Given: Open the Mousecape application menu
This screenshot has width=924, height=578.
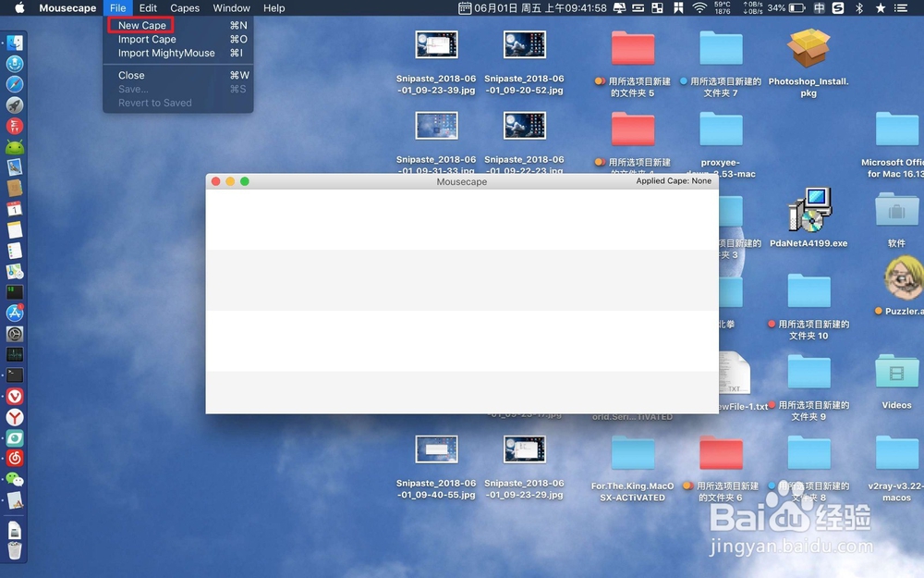Looking at the screenshot, I should tap(67, 7).
